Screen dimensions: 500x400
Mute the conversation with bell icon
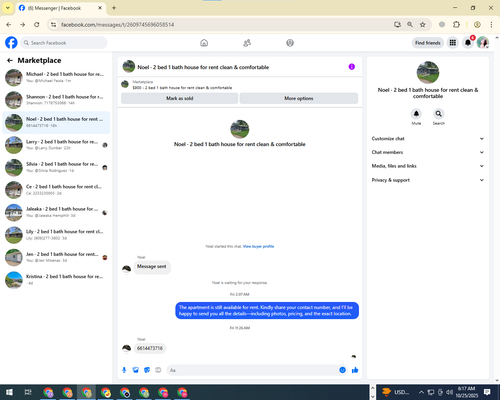coord(416,114)
